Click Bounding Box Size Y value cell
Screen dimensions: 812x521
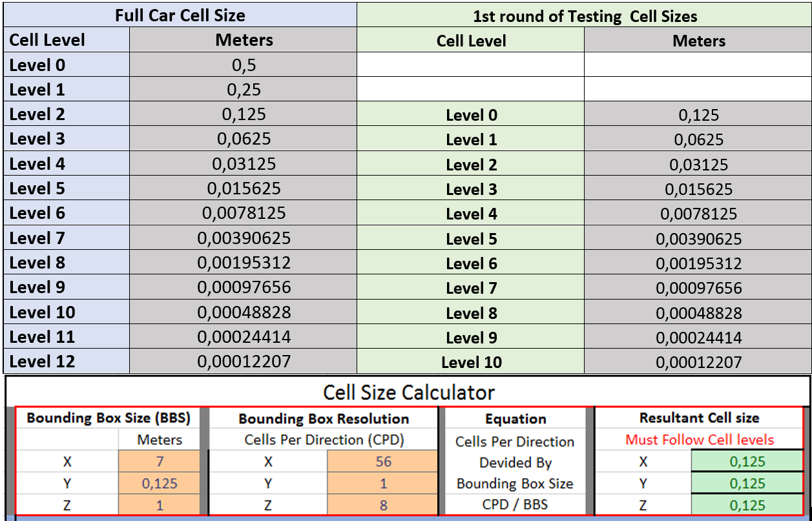[160, 484]
